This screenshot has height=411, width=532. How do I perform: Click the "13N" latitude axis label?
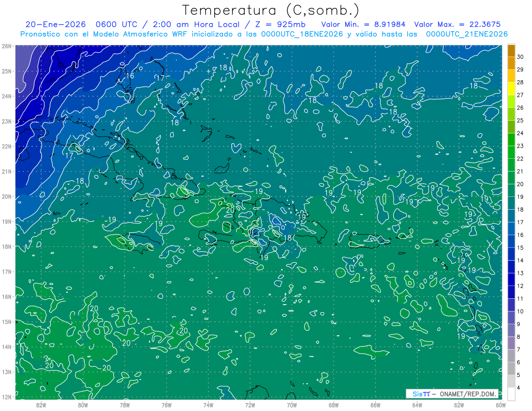(7, 372)
